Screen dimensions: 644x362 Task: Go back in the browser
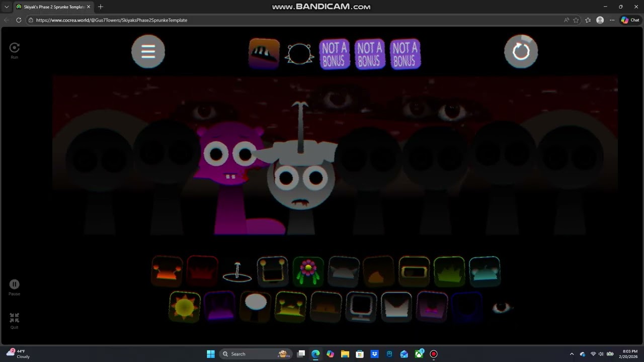coord(7,20)
